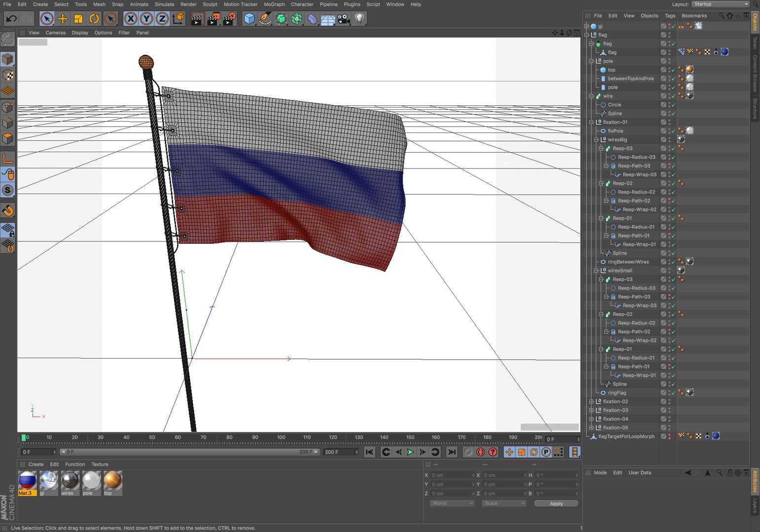Add a Light object
760x532 pixels.
click(360, 19)
